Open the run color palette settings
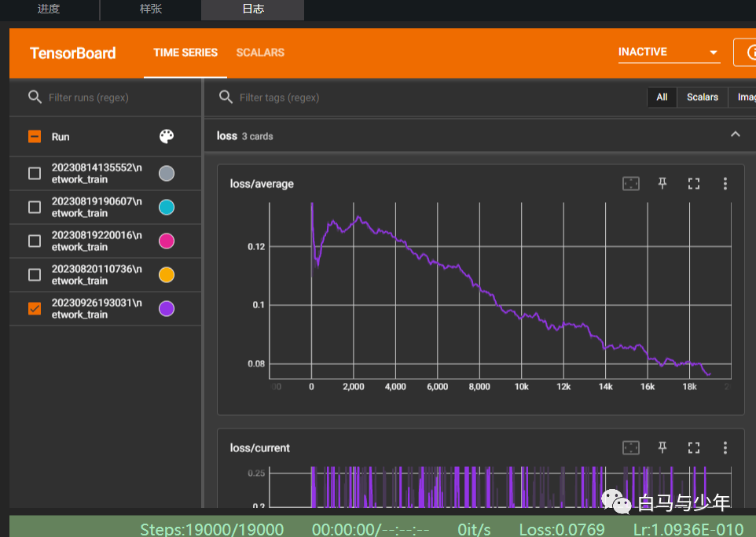 pos(167,137)
